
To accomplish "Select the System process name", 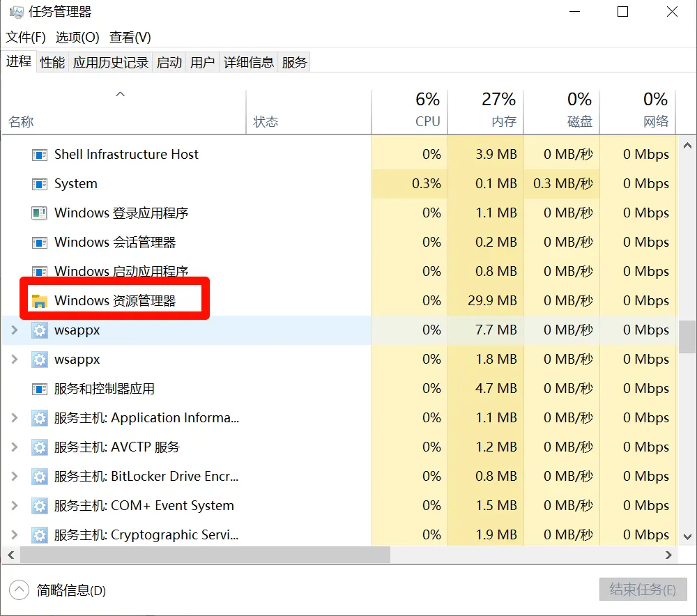I will [x=75, y=184].
